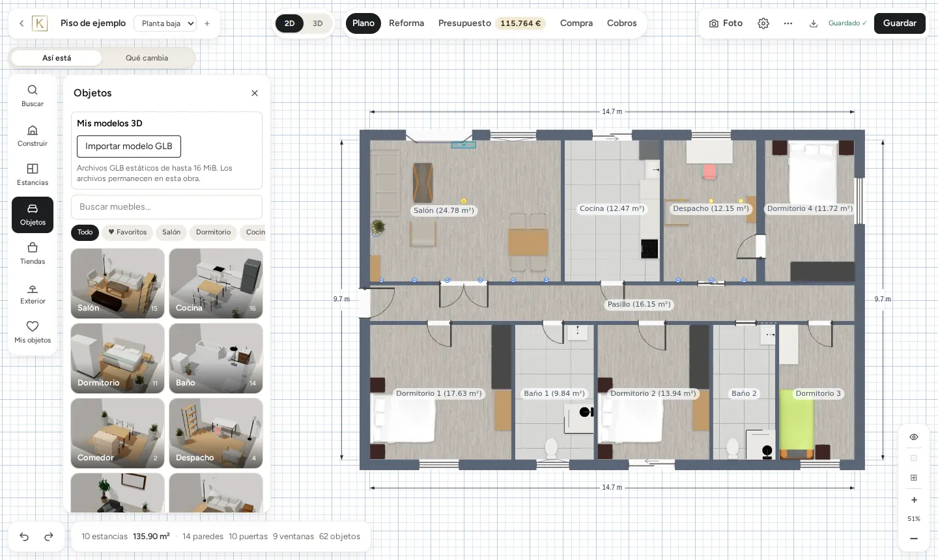Add a new floor with plus icon

point(207,23)
